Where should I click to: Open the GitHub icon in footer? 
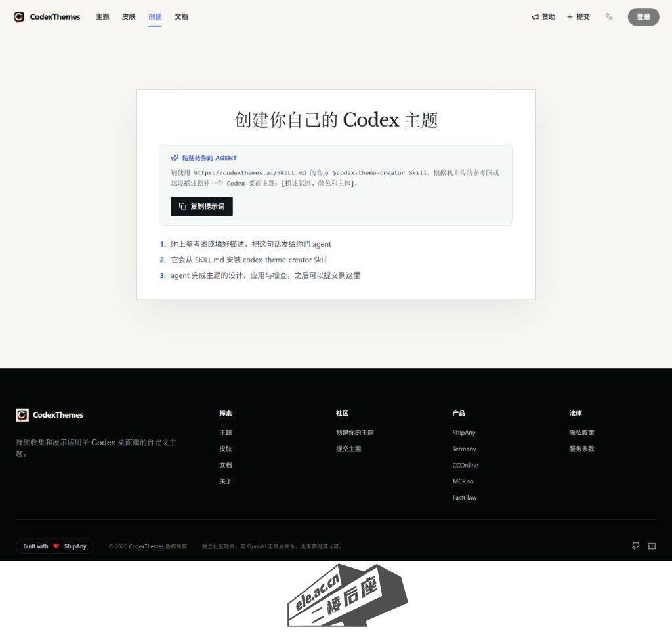tap(635, 546)
